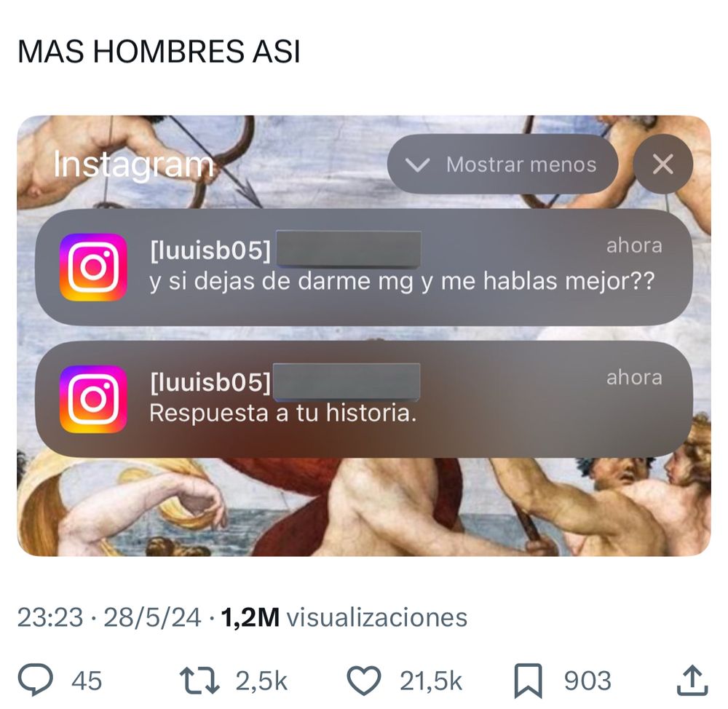Click the tweet timestamp 23:23 · 28/5/24

coord(109,617)
